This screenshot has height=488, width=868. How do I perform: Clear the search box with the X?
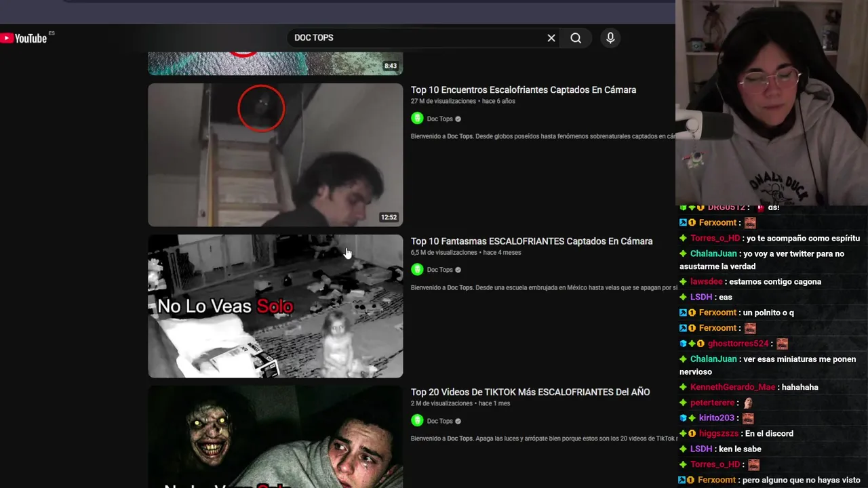(551, 38)
